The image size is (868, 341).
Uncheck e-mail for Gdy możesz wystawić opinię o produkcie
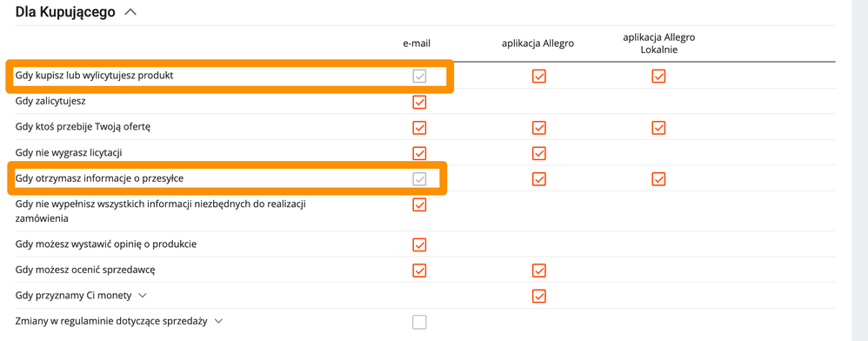coord(419,244)
